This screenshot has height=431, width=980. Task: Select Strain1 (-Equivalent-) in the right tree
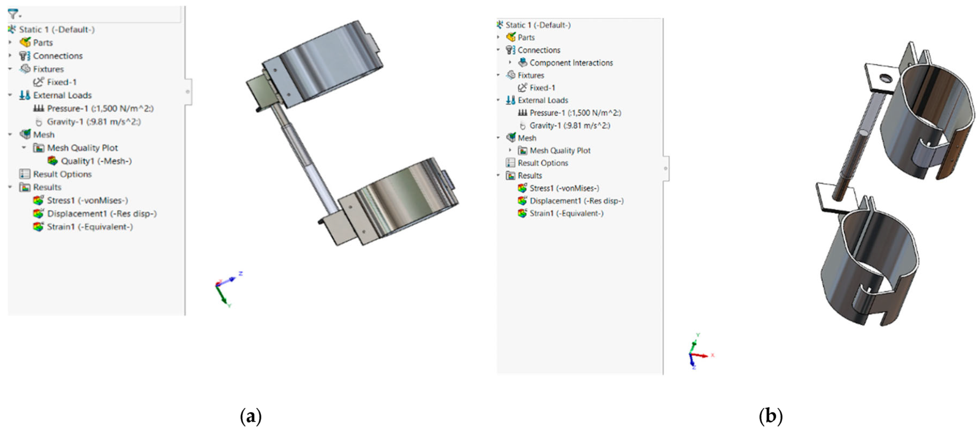(x=566, y=213)
